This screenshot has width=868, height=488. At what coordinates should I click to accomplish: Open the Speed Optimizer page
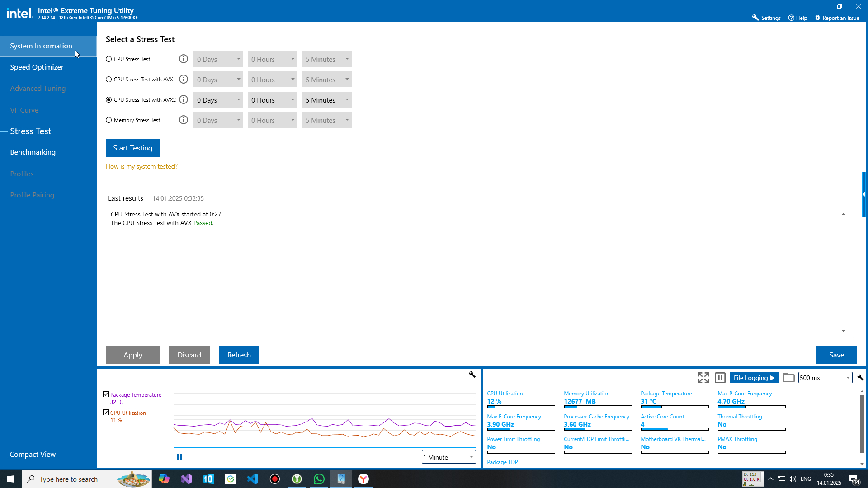[37, 67]
